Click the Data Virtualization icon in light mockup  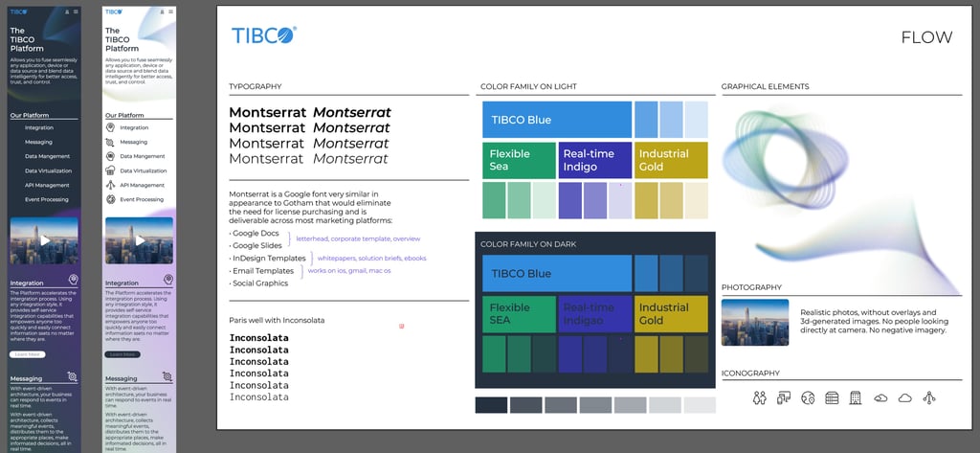point(110,170)
